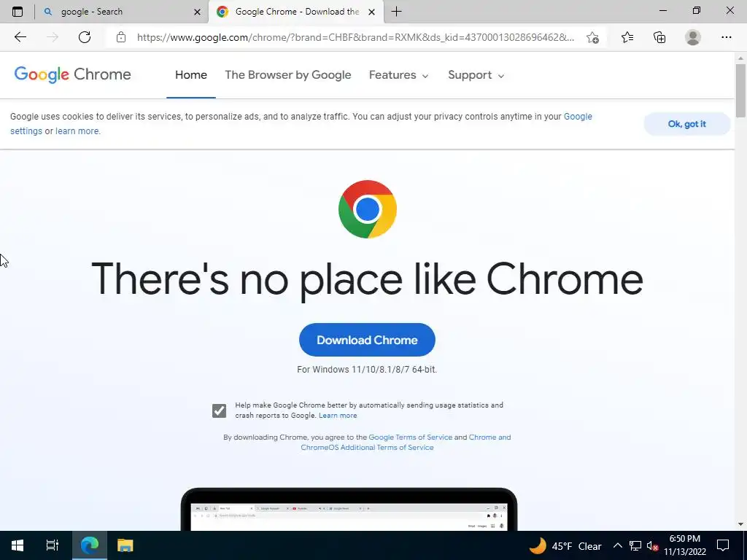Go back using the browser back arrow
Screen dimensions: 747x560
(20, 37)
